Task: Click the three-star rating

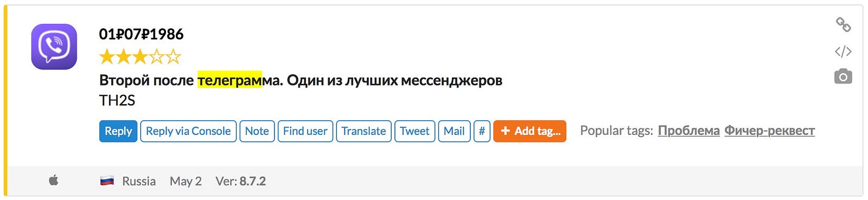Action: point(140,56)
